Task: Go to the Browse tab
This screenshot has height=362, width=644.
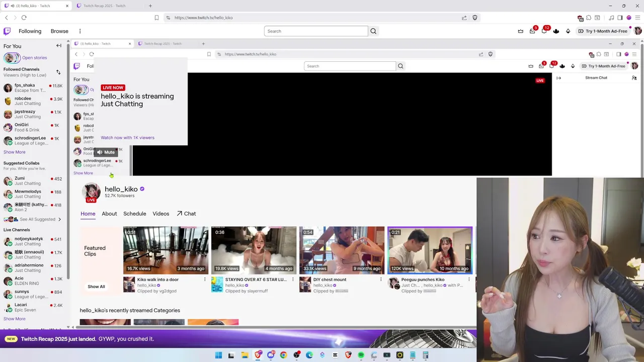Action: pyautogui.click(x=59, y=31)
